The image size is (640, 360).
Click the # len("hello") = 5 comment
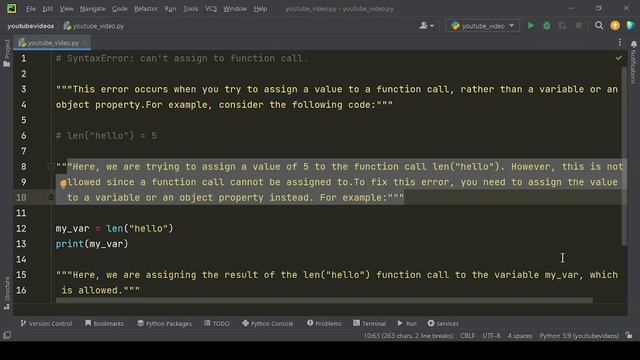pyautogui.click(x=106, y=136)
